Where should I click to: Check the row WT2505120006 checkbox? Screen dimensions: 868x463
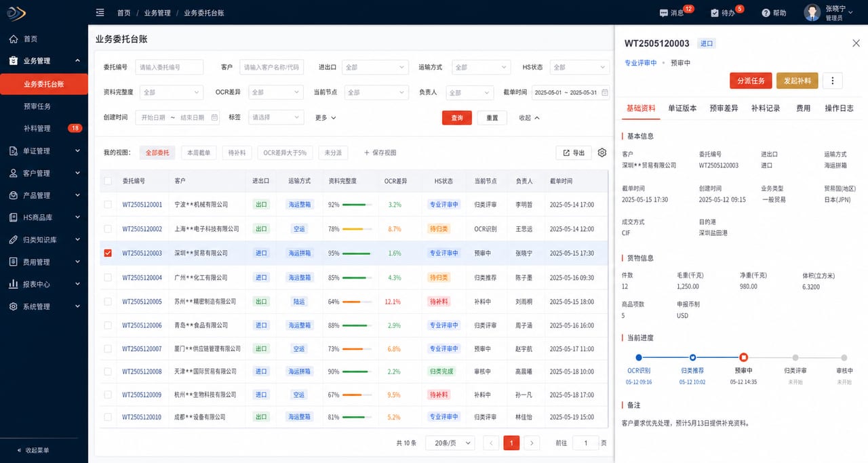pyautogui.click(x=107, y=325)
